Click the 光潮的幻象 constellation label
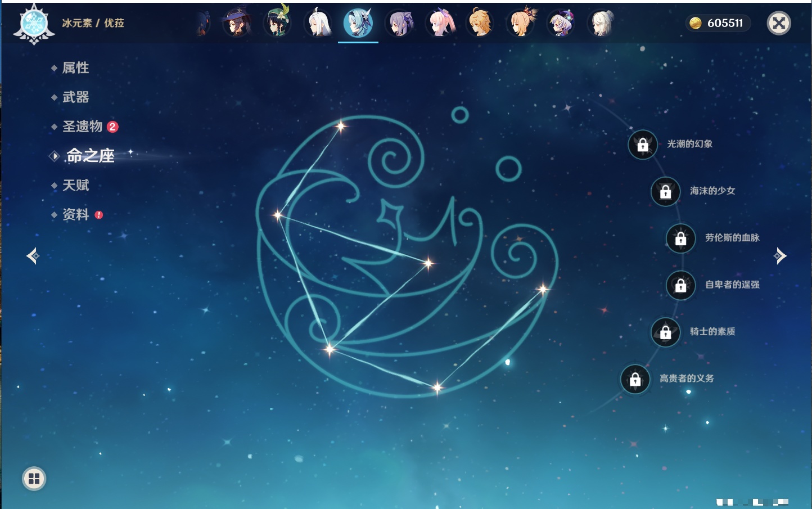 690,144
